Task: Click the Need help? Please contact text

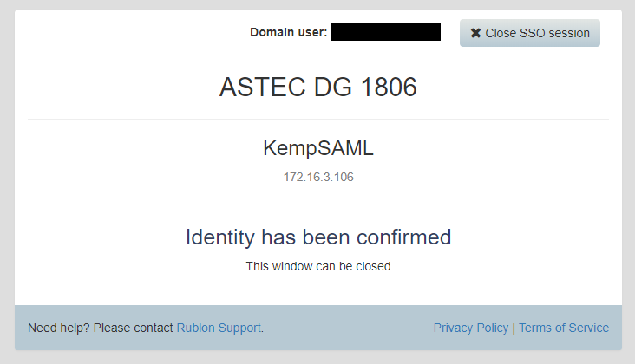Action: coord(101,328)
